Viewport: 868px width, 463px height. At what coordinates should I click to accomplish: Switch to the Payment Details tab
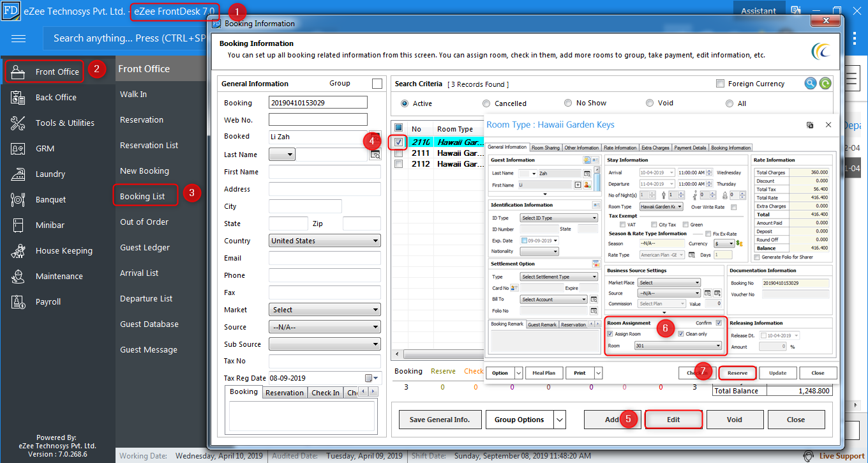point(691,148)
